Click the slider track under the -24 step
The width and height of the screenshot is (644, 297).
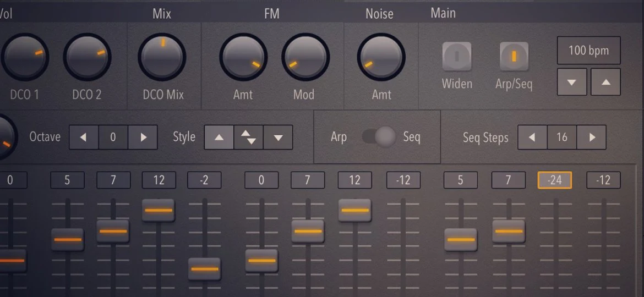(x=556, y=248)
